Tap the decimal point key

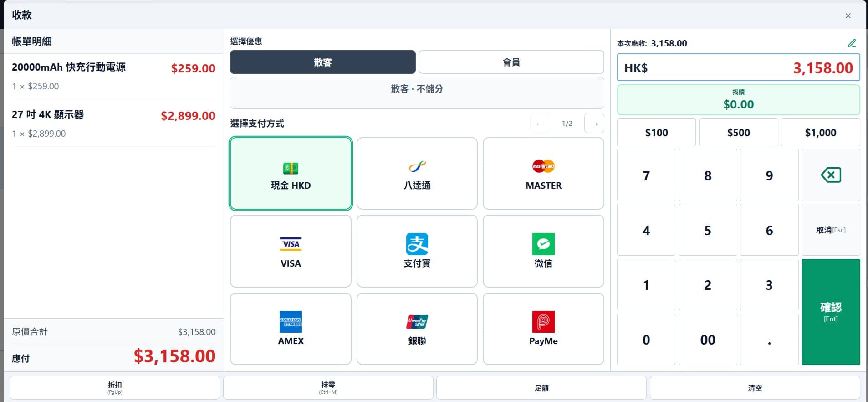[769, 339]
